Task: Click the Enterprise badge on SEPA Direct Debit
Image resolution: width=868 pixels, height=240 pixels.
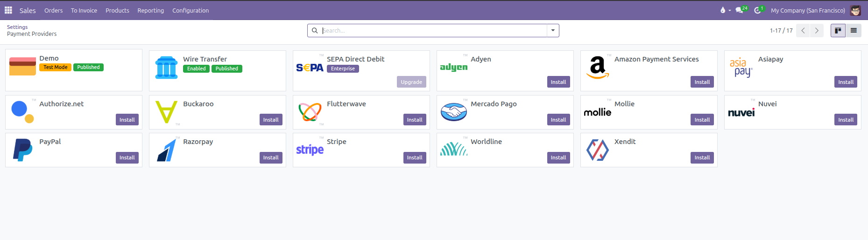Action: pyautogui.click(x=343, y=69)
